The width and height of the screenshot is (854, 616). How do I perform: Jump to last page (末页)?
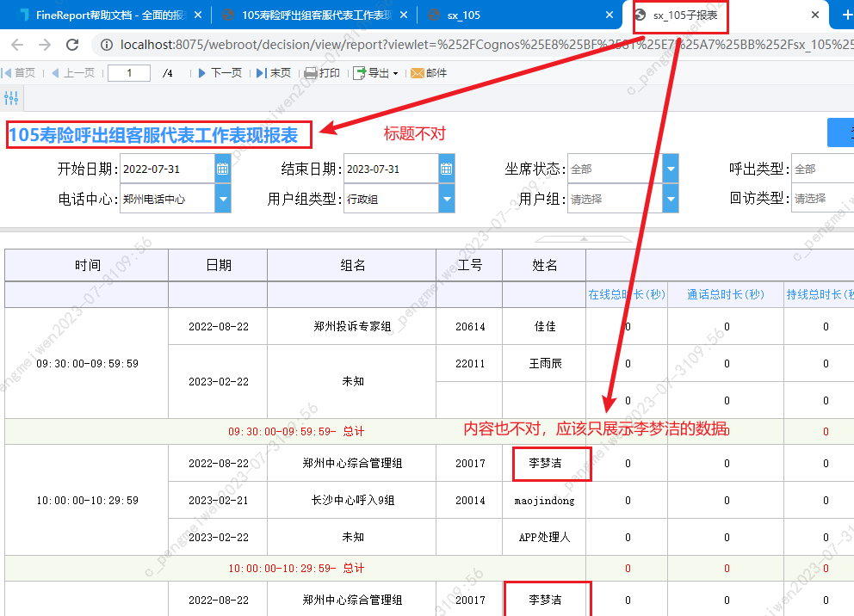[x=274, y=73]
